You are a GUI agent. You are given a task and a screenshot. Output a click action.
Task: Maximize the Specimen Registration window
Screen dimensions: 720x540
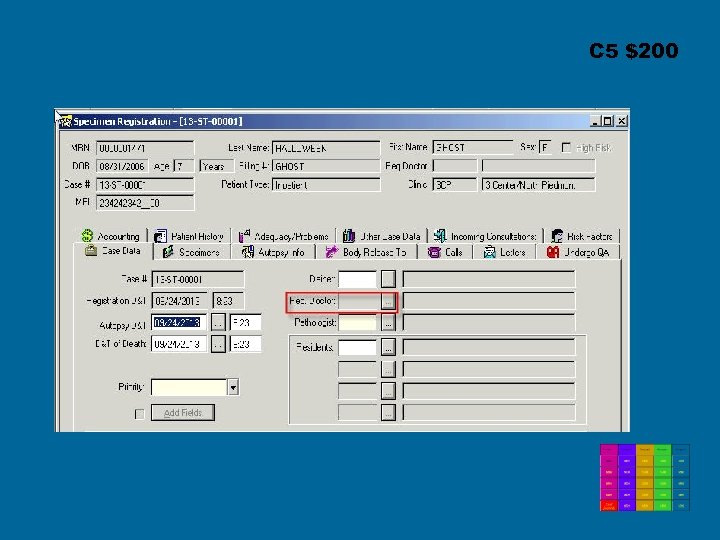pos(608,121)
